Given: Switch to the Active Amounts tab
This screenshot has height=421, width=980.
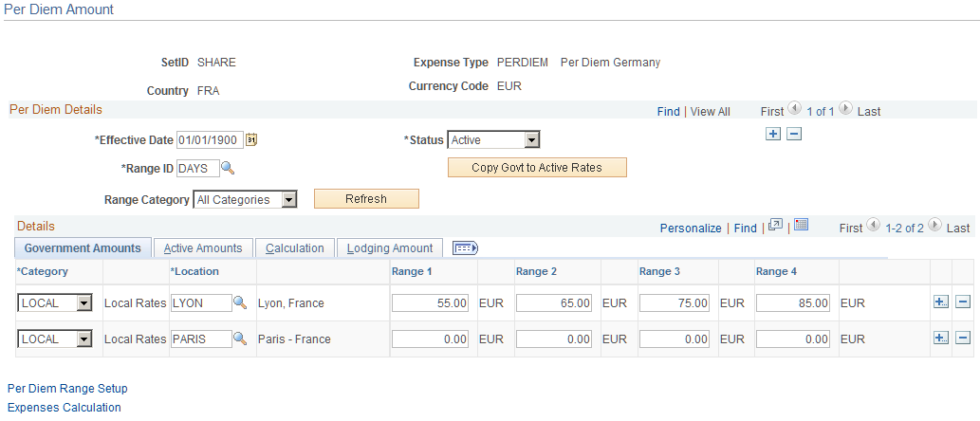Looking at the screenshot, I should point(202,248).
